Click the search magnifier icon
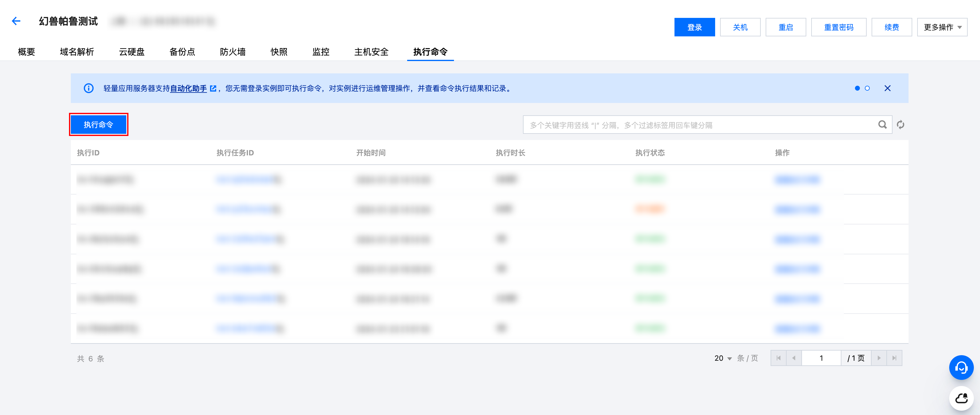Screen dimensions: 980x415 882,125
